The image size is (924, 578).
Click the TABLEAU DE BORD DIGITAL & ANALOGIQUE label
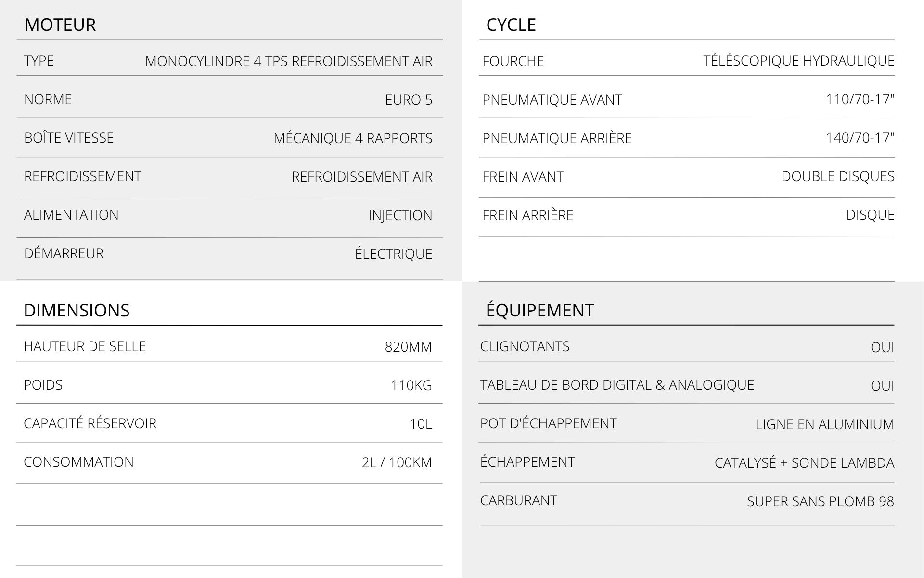click(617, 385)
